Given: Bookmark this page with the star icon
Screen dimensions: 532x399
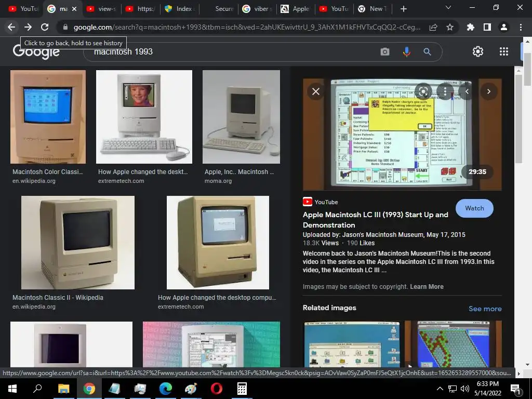Looking at the screenshot, I should point(450,27).
